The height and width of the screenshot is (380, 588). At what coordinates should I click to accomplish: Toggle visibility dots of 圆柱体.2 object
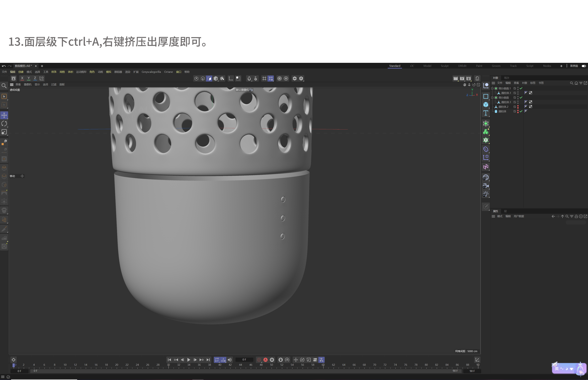pyautogui.click(x=518, y=107)
